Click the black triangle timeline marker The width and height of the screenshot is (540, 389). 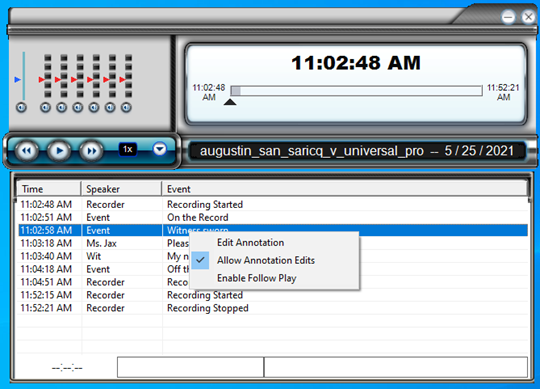230,102
